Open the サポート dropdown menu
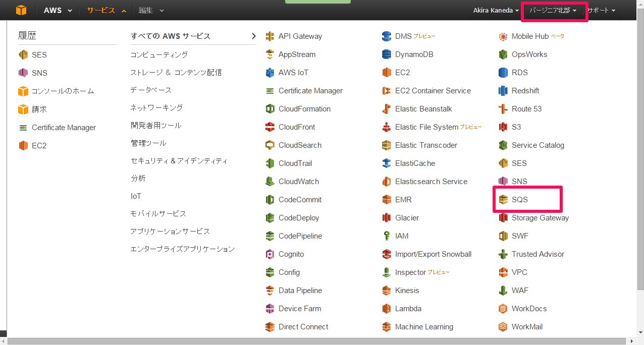This screenshot has height=345, width=644. [x=601, y=10]
